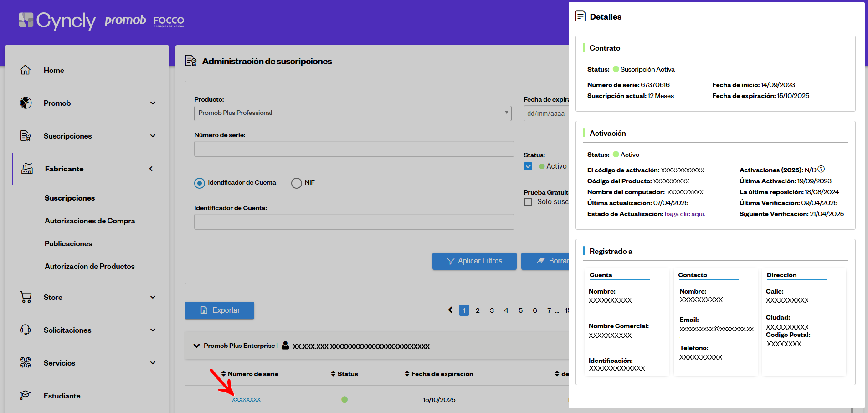Image resolution: width=868 pixels, height=413 pixels.
Task: Click the Fabricante factory icon
Action: point(27,169)
